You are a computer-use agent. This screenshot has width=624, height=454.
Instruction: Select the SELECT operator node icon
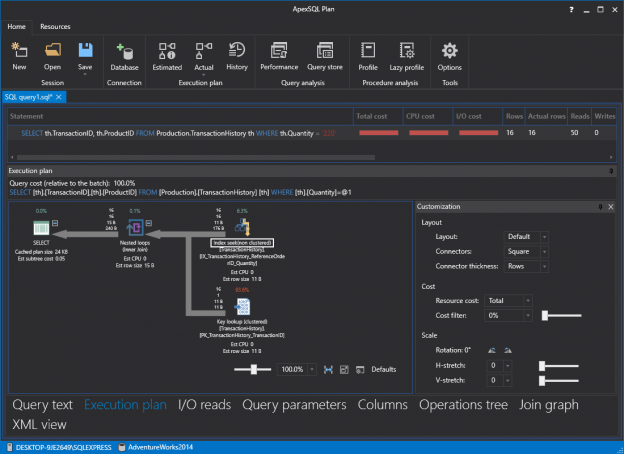pyautogui.click(x=41, y=228)
